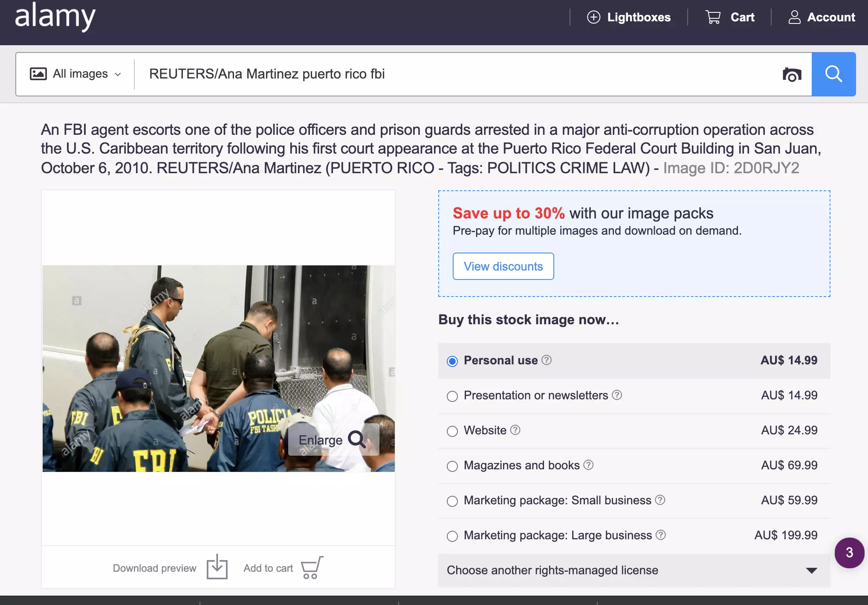
Task: Click the AU$ 59.99 price
Action: (x=789, y=500)
